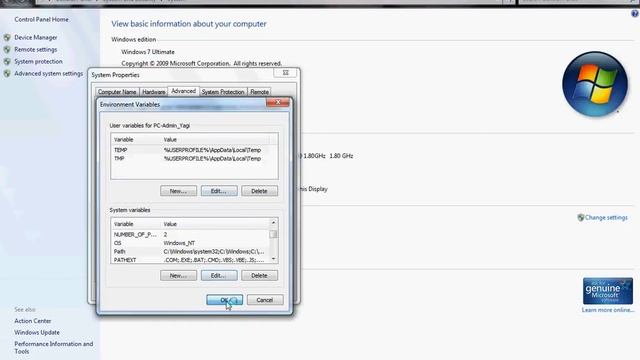Click the user variables Value column header
The height and width of the screenshot is (360, 640).
(216, 140)
